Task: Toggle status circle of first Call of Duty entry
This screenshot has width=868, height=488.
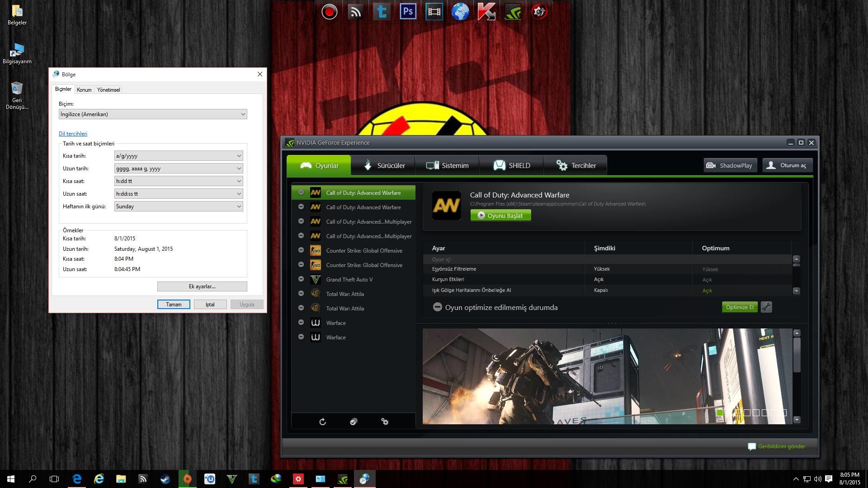Action: pyautogui.click(x=301, y=192)
